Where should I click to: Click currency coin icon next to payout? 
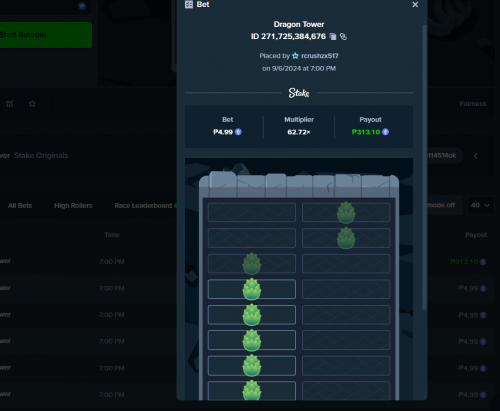[x=385, y=132]
